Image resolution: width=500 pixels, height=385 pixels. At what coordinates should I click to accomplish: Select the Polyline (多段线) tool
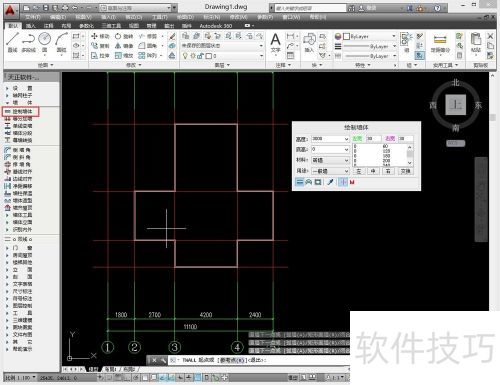(x=28, y=42)
